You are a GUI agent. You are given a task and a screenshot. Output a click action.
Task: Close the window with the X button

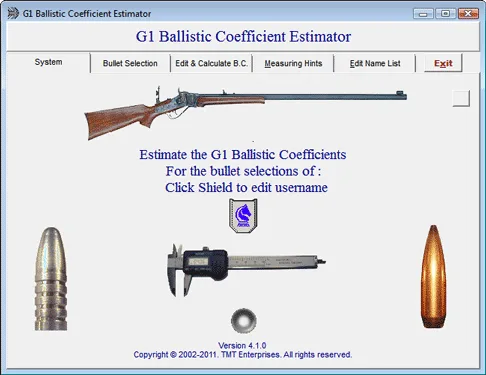[468, 14]
